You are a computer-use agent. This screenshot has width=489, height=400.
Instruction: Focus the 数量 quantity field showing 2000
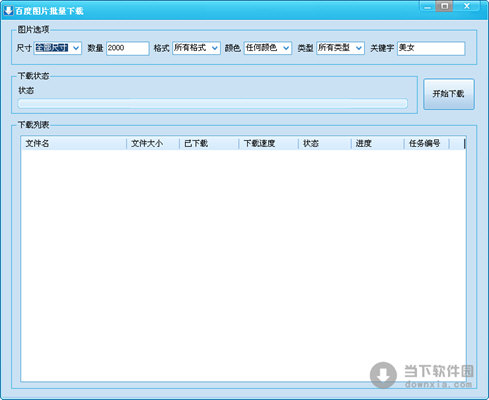pos(128,48)
